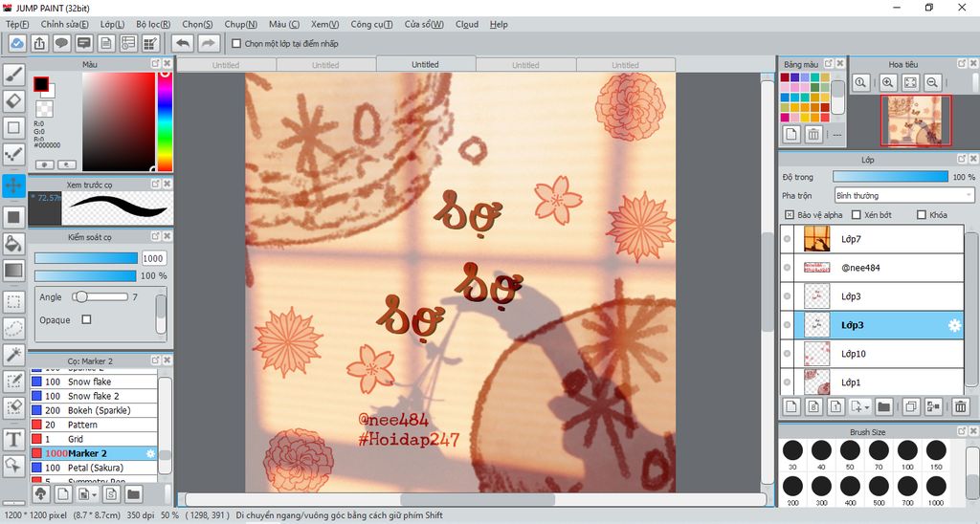Screen dimensions: 980x524
Task: Click fit-to-screen icon in navigator
Action: [x=910, y=82]
